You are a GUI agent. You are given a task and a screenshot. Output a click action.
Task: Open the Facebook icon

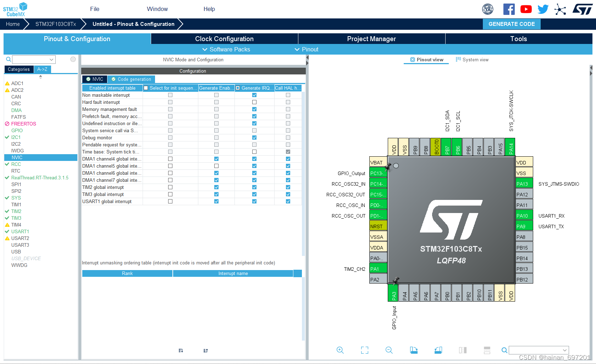click(x=509, y=9)
